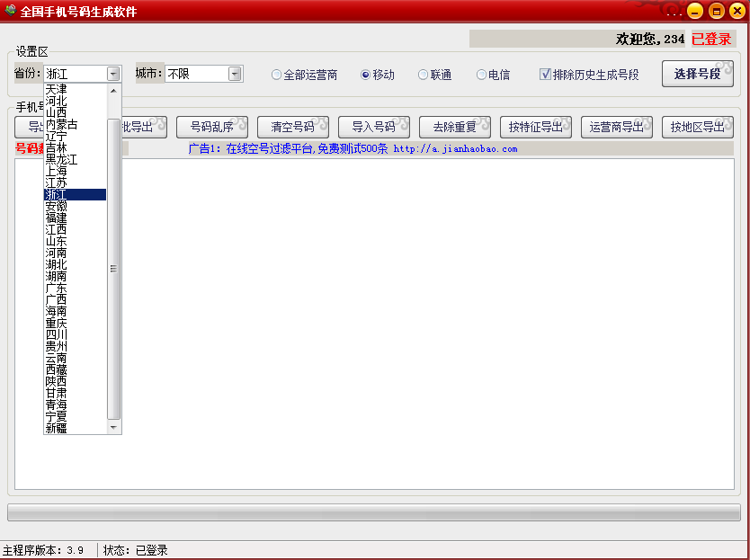Open the jianhaobao.com ad link
The width and height of the screenshot is (750, 560).
coord(455,148)
